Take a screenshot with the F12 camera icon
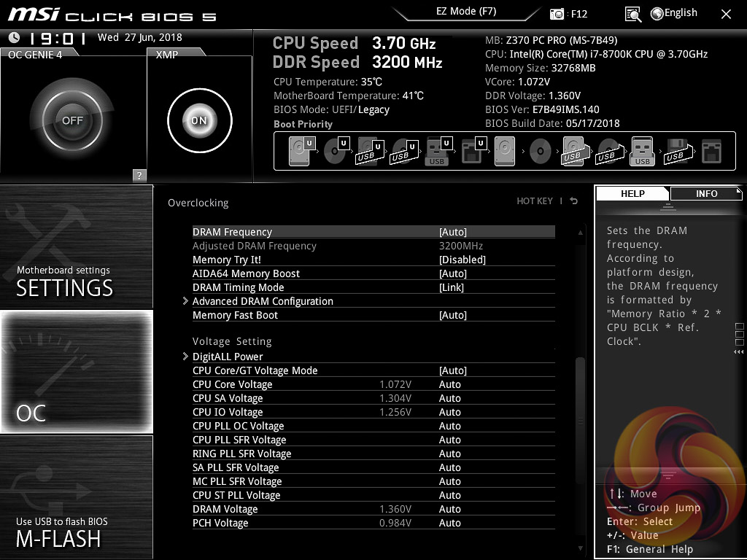Viewport: 747px width, 560px height. 556,15
